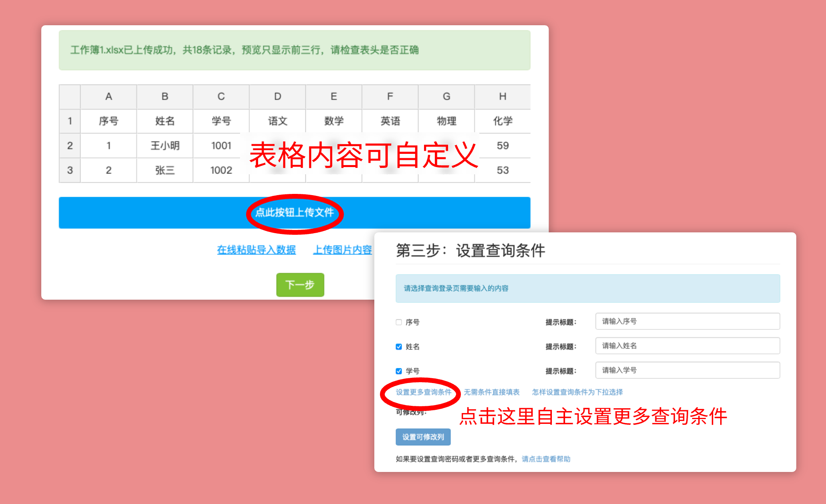The height and width of the screenshot is (504, 826).
Task: Select column header 'F' in the preview table
Action: click(x=390, y=97)
